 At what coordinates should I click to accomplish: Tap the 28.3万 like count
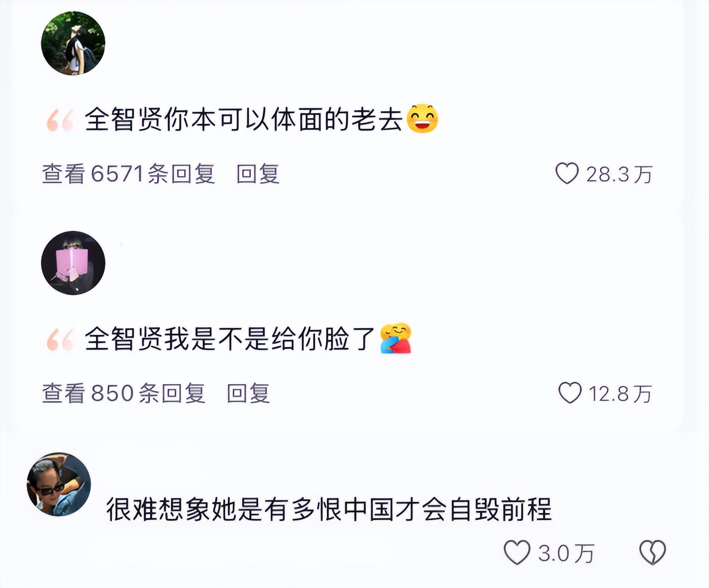point(619,174)
